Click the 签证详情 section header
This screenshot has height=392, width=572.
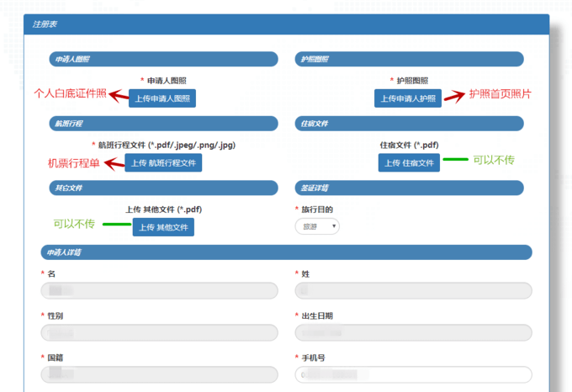[x=410, y=188]
